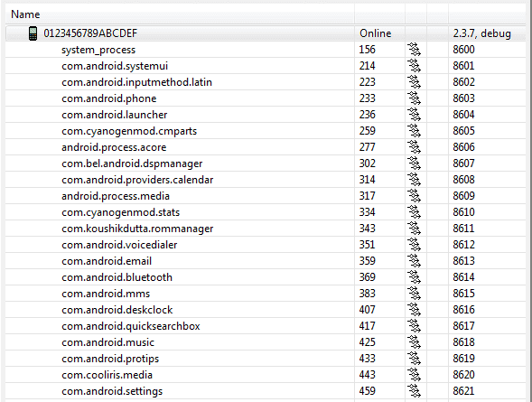532x402 pixels.
Task: Click the debug icon in the com.android.deskclock row
Action: pyautogui.click(x=415, y=310)
